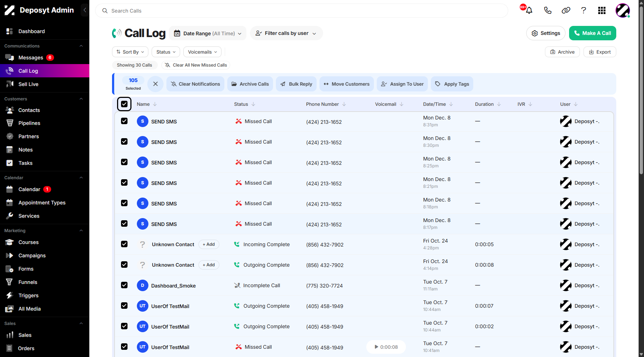This screenshot has height=357, width=644.
Task: Play the 0:00:08 voicemail
Action: pyautogui.click(x=386, y=347)
